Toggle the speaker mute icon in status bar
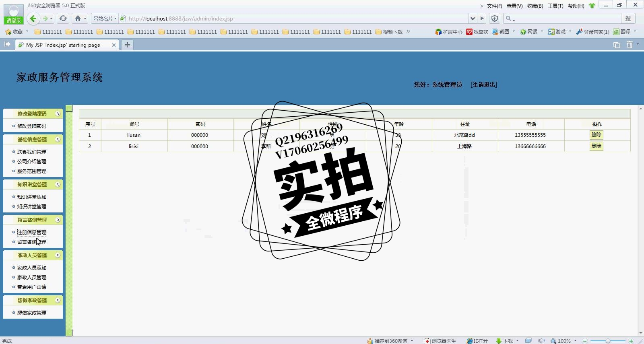This screenshot has height=344, width=644. [x=541, y=341]
